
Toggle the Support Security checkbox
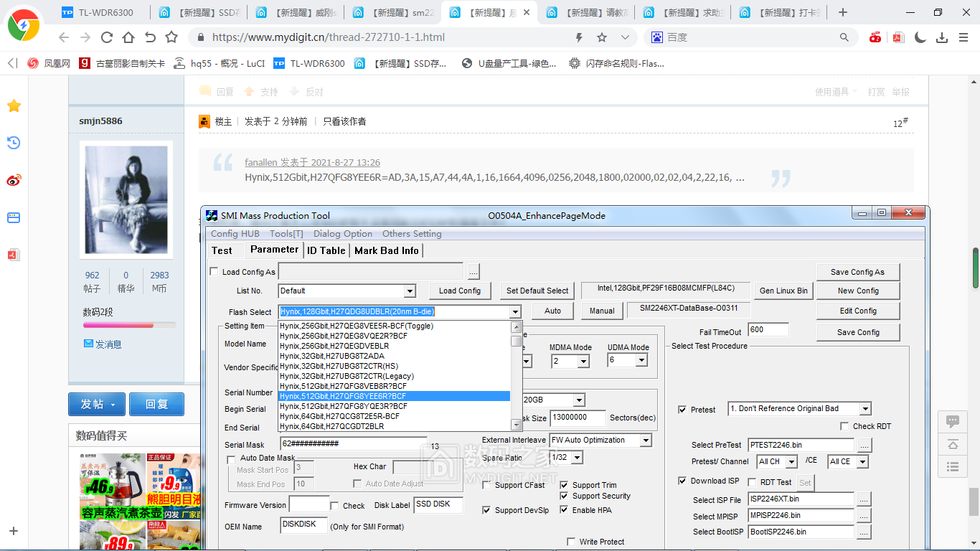click(x=565, y=496)
